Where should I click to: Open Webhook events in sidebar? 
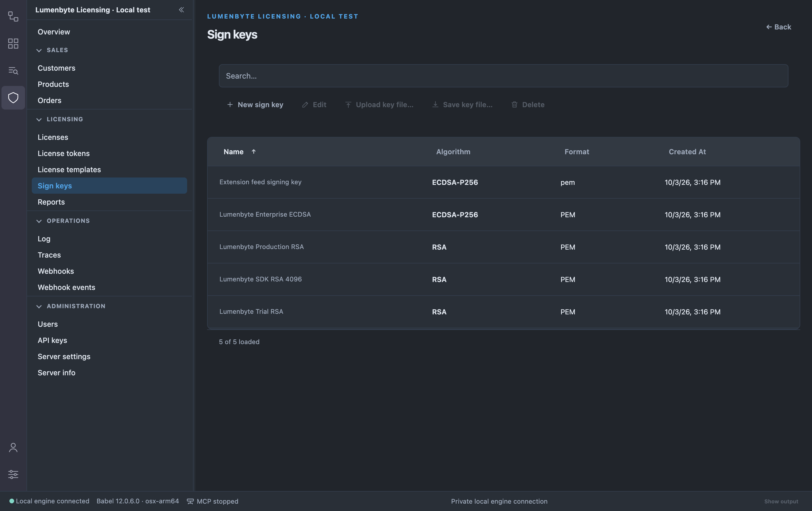point(66,287)
